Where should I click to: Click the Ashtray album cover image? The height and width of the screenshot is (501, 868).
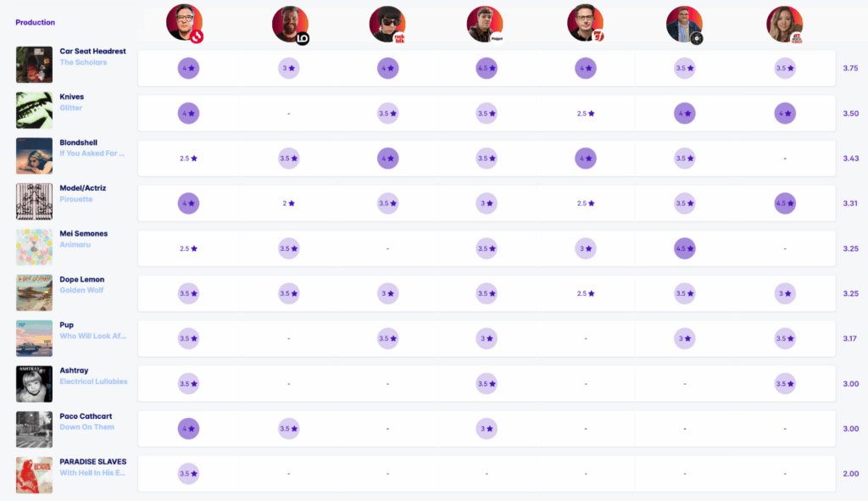tap(34, 384)
